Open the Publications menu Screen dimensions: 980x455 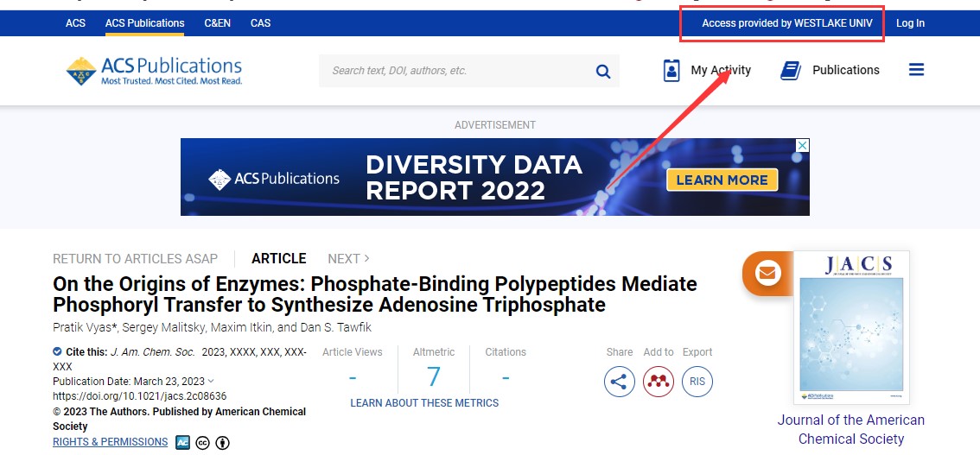(830, 71)
